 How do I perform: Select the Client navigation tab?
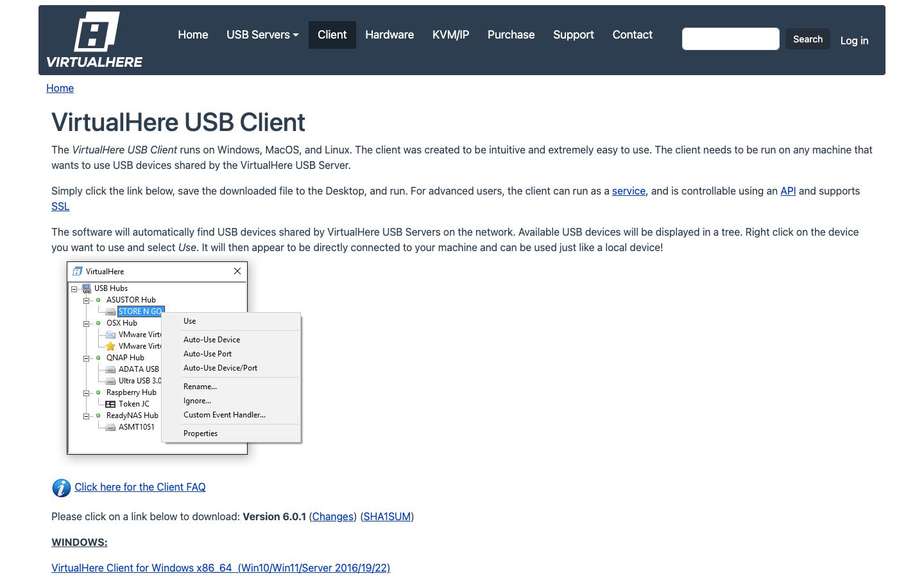(332, 35)
